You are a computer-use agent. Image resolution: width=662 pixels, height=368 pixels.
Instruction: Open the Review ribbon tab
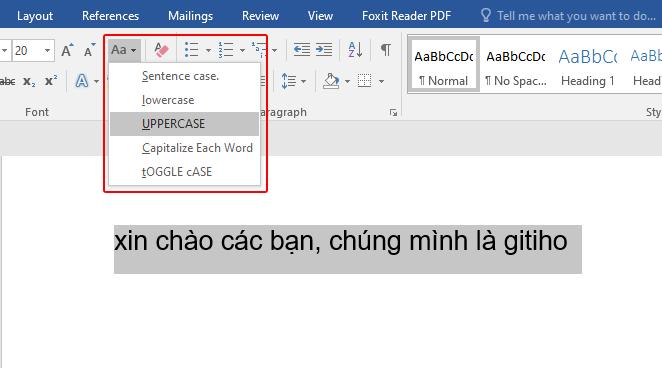(x=260, y=16)
